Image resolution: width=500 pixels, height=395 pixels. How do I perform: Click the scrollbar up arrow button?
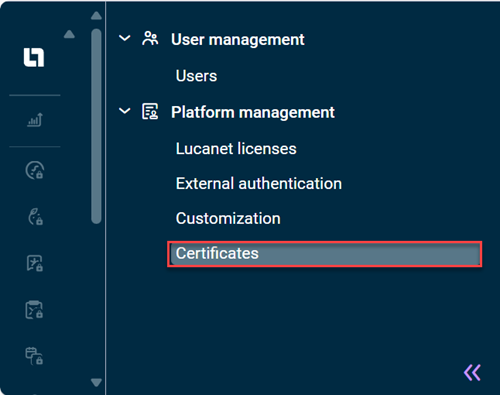click(x=96, y=16)
